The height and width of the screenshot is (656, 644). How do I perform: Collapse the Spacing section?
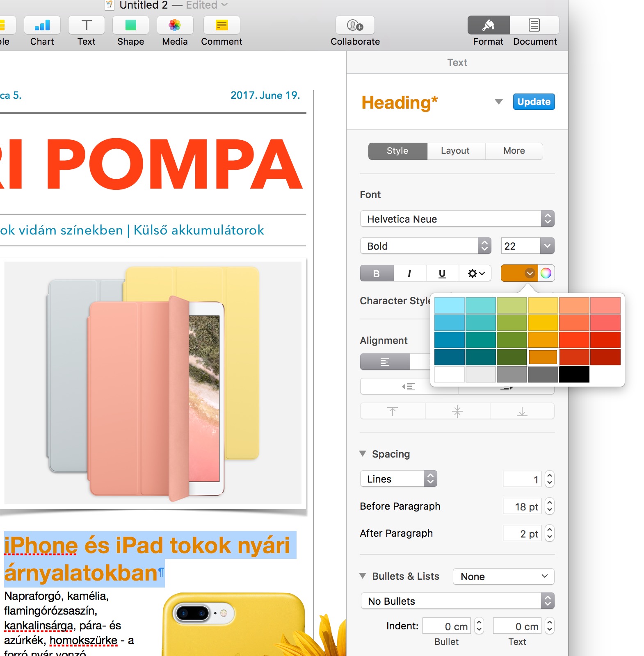tap(363, 454)
